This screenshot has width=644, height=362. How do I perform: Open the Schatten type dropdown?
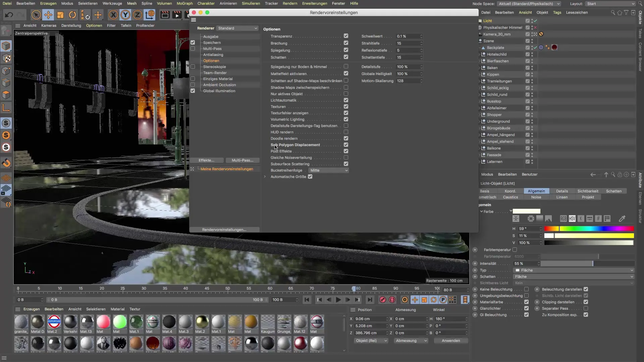pos(574,277)
